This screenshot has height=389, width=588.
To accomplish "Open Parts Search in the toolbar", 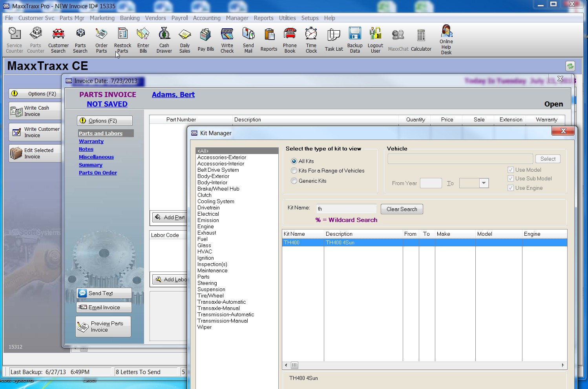I will (x=80, y=40).
